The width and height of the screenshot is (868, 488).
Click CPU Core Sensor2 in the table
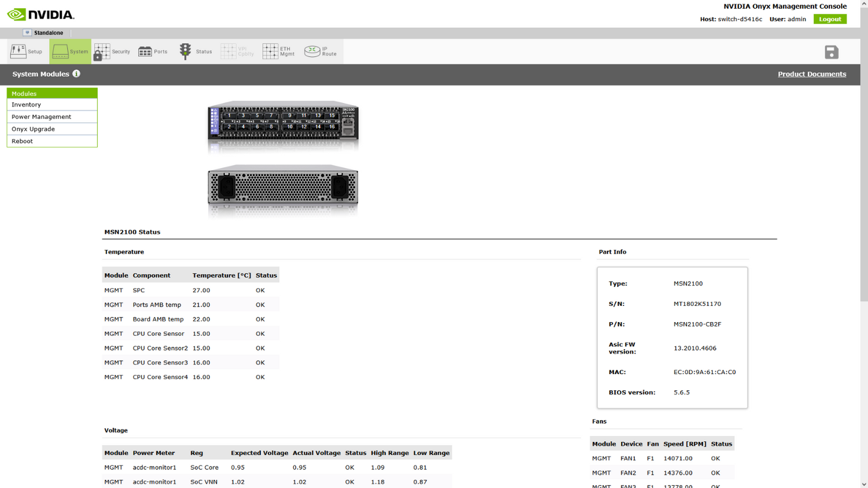tap(160, 348)
